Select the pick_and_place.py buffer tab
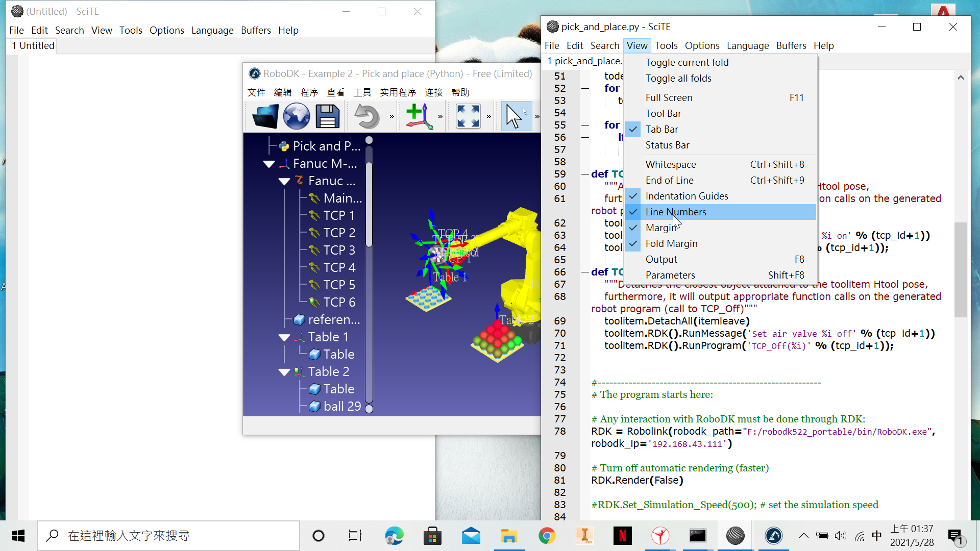Image resolution: width=980 pixels, height=551 pixels. (x=585, y=61)
